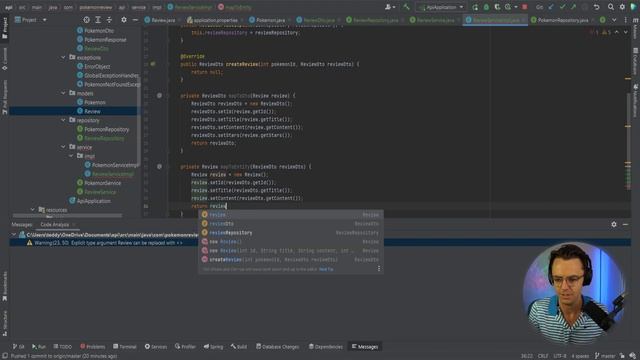Choose 'reviewRepository' completion suggestion

(291, 233)
